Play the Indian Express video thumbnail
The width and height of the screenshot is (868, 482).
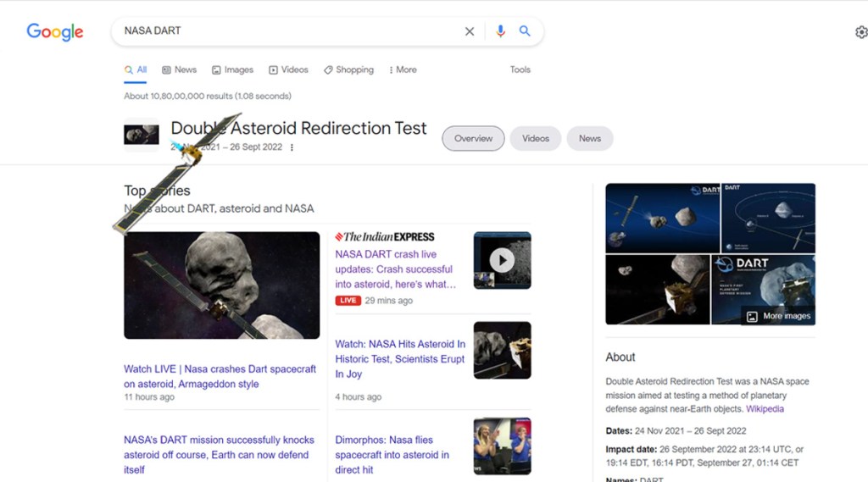502,260
